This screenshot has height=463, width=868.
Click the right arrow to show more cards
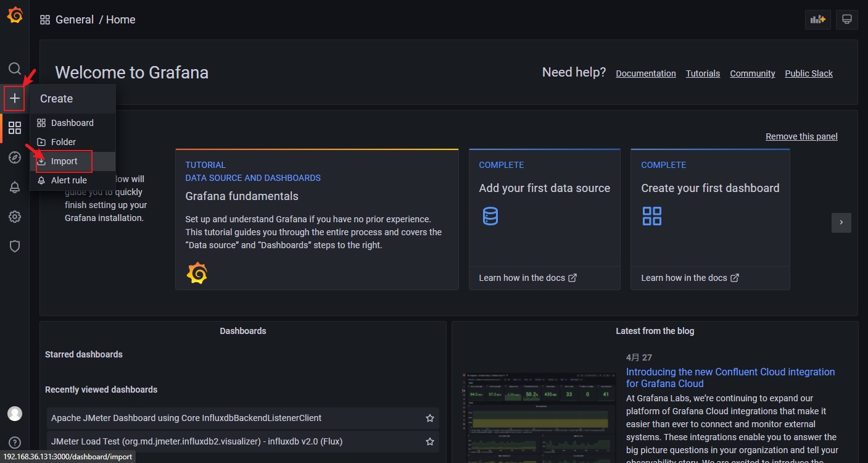click(x=841, y=223)
